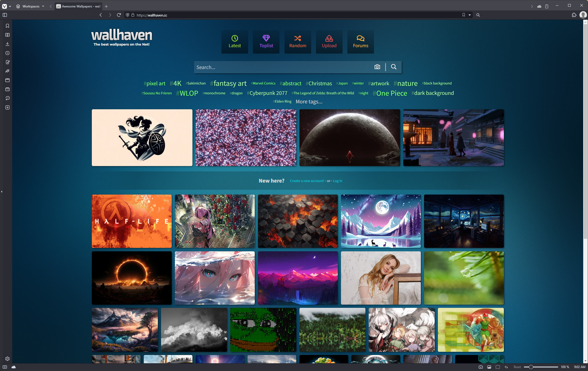Click the Capture page camera icon in status bar

point(480,367)
